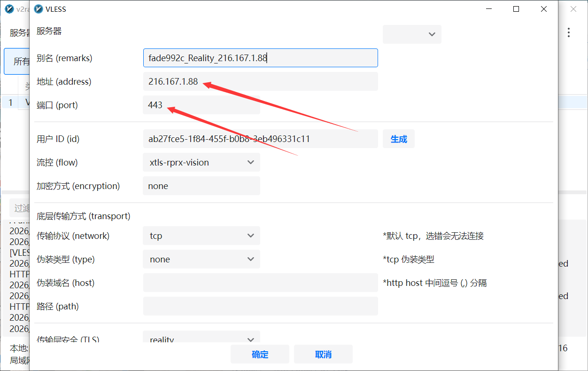Open the three-dot more options menu
The image size is (588, 371).
pyautogui.click(x=569, y=32)
